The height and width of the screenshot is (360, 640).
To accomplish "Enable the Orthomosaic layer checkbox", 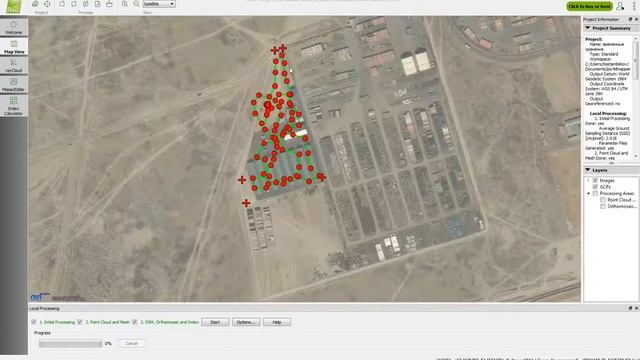I will click(603, 207).
